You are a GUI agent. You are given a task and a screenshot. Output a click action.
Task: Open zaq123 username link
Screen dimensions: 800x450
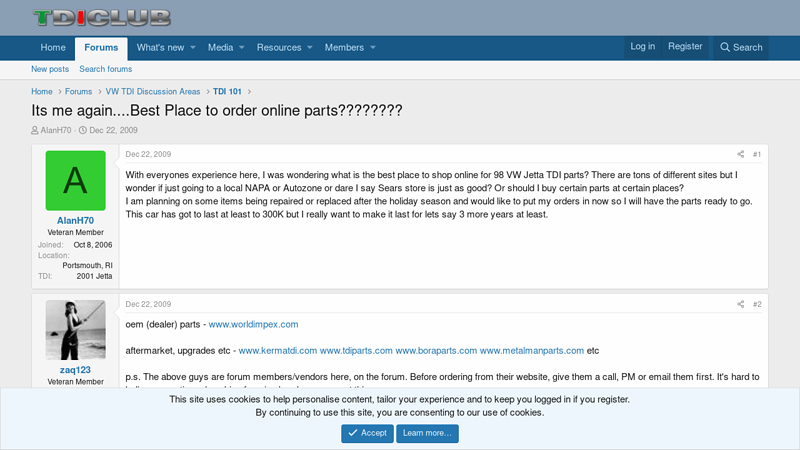(x=76, y=370)
